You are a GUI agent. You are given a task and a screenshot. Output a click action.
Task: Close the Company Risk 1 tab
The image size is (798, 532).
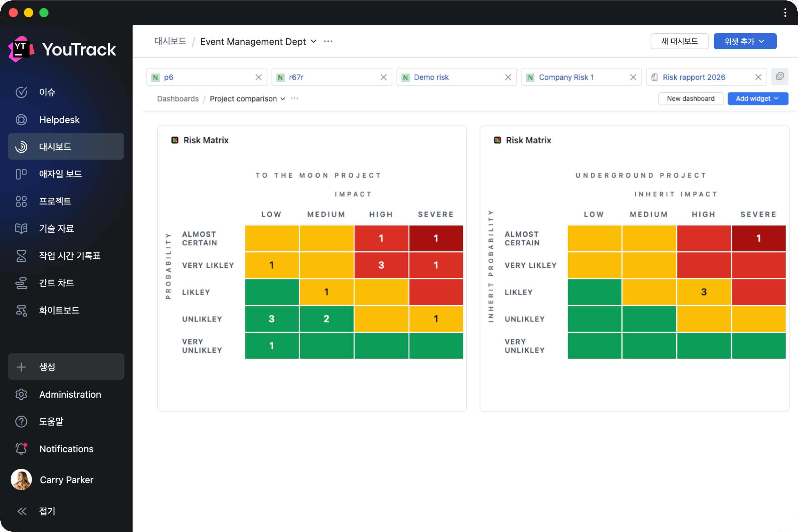pyautogui.click(x=633, y=77)
